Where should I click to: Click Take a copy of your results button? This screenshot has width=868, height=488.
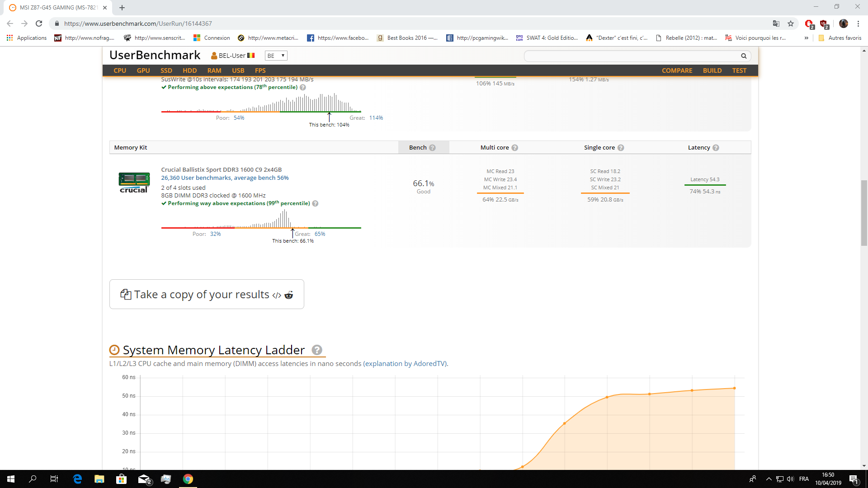click(x=207, y=294)
